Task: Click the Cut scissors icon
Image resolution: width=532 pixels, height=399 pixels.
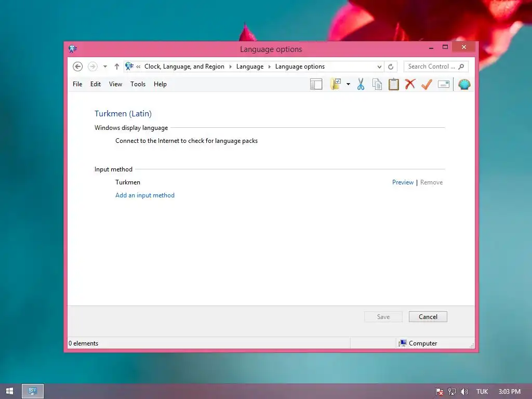Action: 361,84
